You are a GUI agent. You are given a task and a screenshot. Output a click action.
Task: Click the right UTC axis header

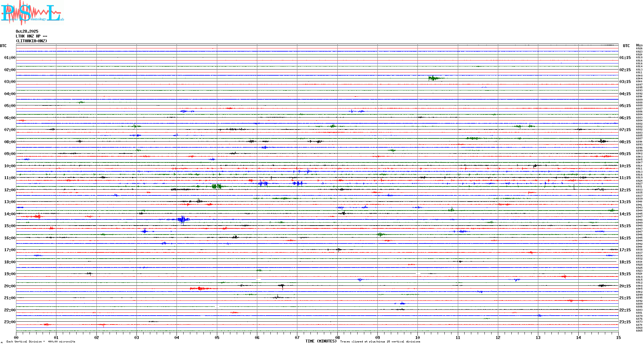(x=626, y=46)
